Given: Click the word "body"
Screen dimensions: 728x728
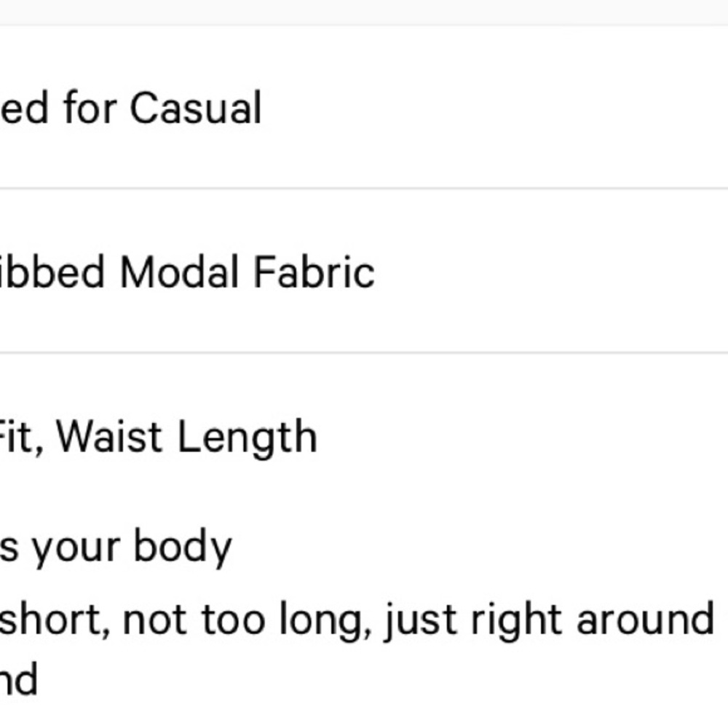Looking at the screenshot, I should (183, 547).
